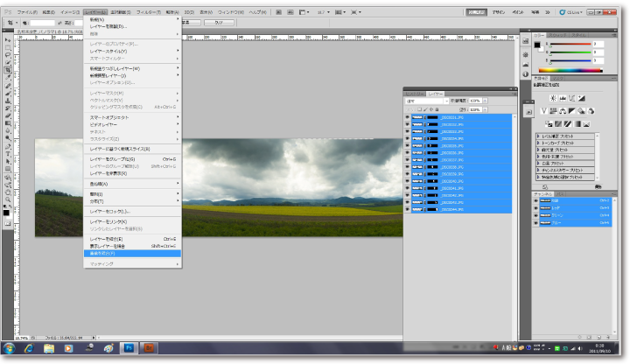Screen dimensions: 630x364
Task: Open Photoshop from the Windows taskbar
Action: click(x=128, y=347)
